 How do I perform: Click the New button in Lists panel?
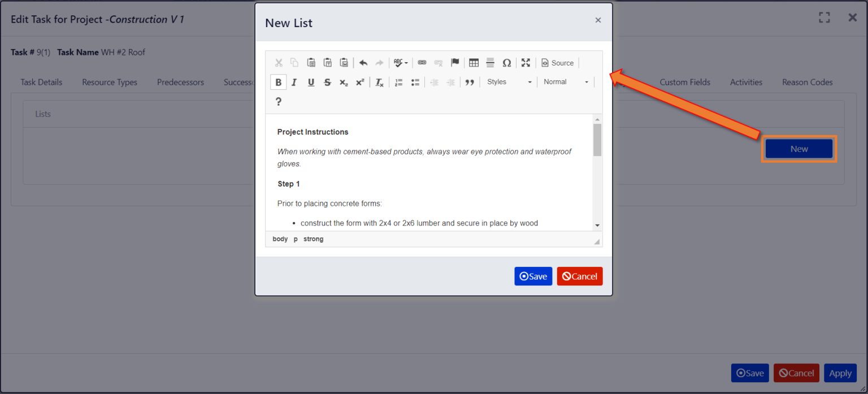(799, 149)
